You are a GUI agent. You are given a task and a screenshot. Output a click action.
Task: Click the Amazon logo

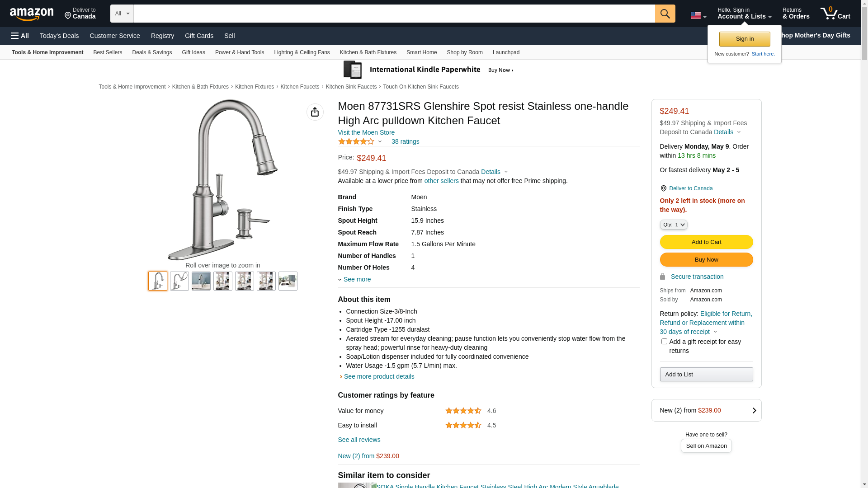(32, 14)
